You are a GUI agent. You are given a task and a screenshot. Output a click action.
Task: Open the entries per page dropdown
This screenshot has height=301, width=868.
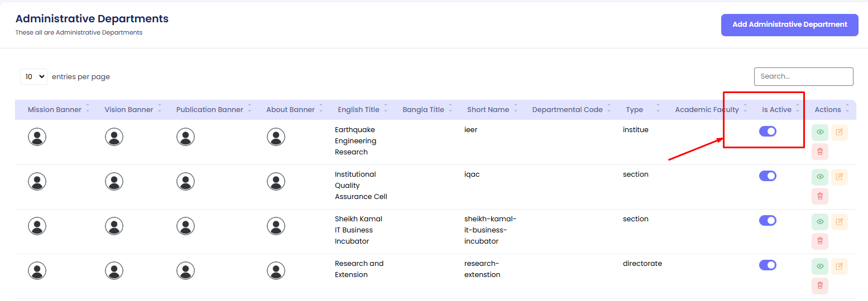(33, 77)
